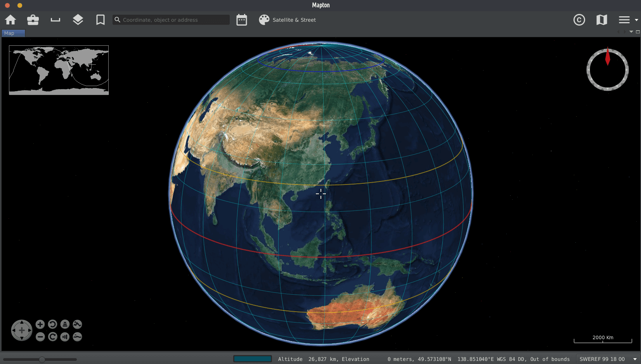Open the tab list dropdown arrow

pyautogui.click(x=631, y=32)
